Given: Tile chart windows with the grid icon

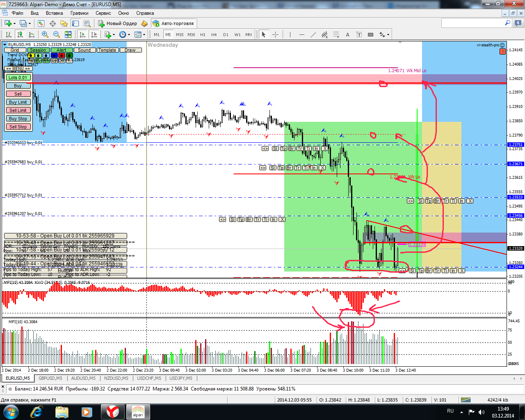Looking at the screenshot, I should [68, 34].
